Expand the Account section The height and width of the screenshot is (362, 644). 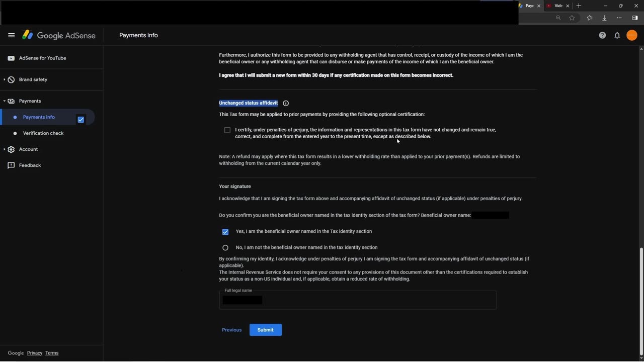pos(5,149)
